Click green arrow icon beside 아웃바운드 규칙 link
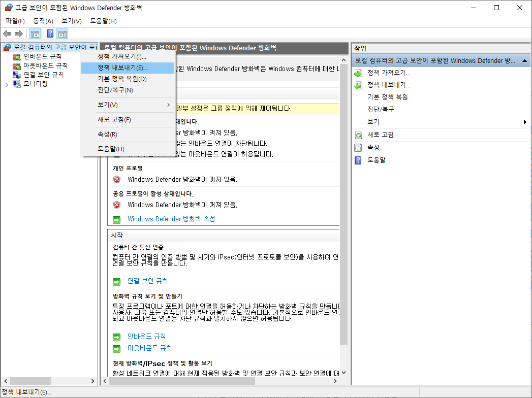 click(117, 349)
